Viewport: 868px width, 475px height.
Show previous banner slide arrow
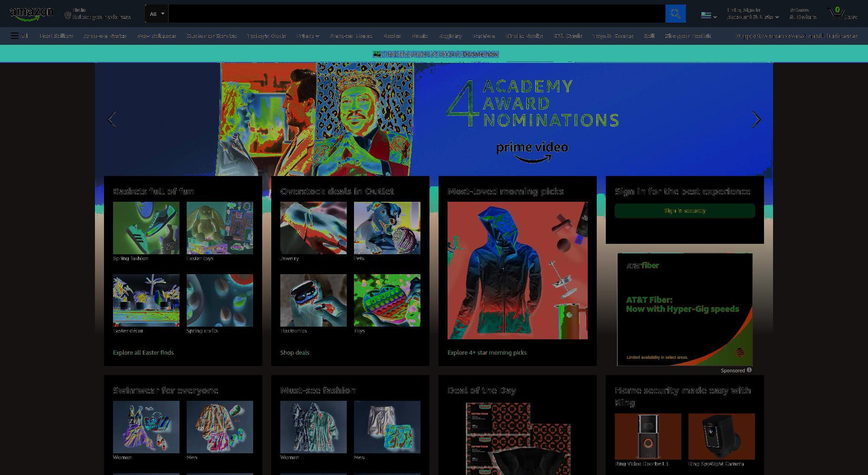pos(112,119)
